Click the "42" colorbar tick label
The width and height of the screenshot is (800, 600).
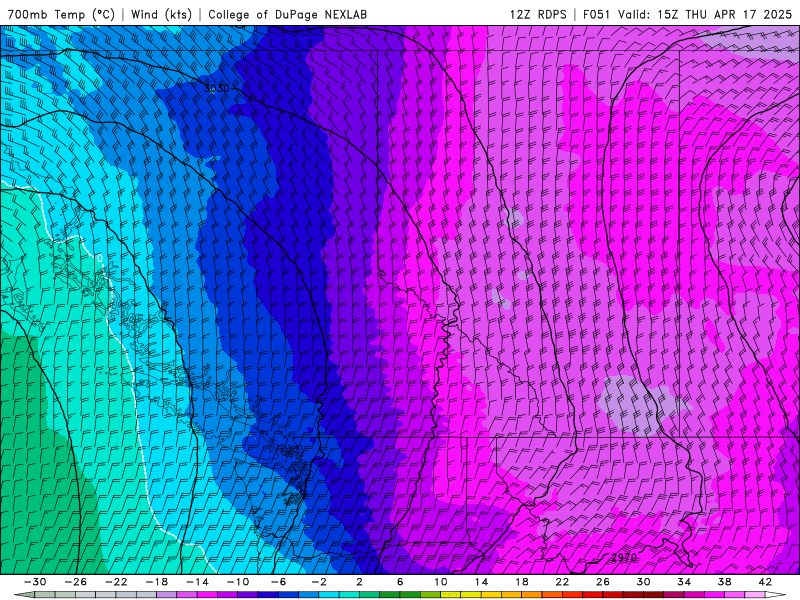tap(765, 582)
